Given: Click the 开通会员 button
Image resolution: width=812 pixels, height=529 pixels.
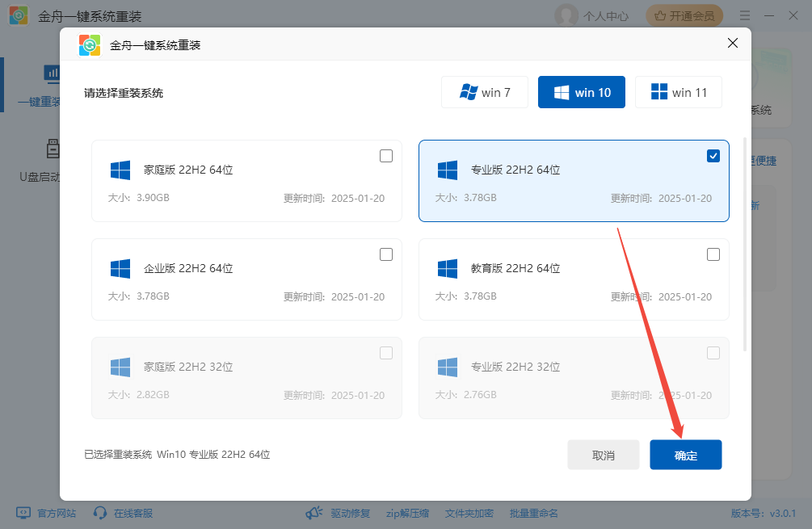Looking at the screenshot, I should [x=684, y=16].
